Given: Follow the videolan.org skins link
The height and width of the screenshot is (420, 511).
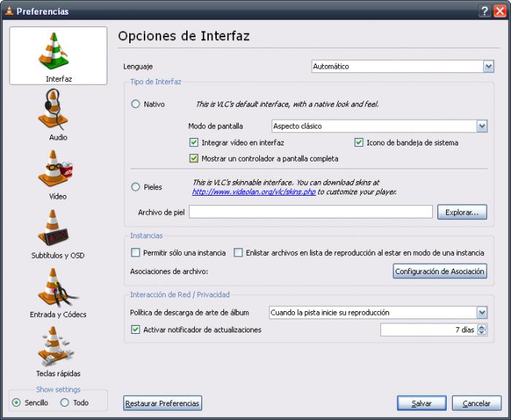Looking at the screenshot, I should (244, 192).
